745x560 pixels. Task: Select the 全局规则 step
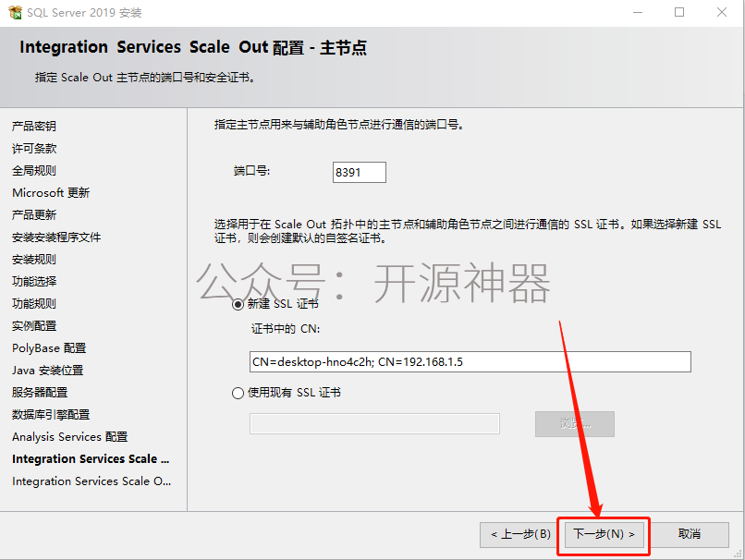34,171
